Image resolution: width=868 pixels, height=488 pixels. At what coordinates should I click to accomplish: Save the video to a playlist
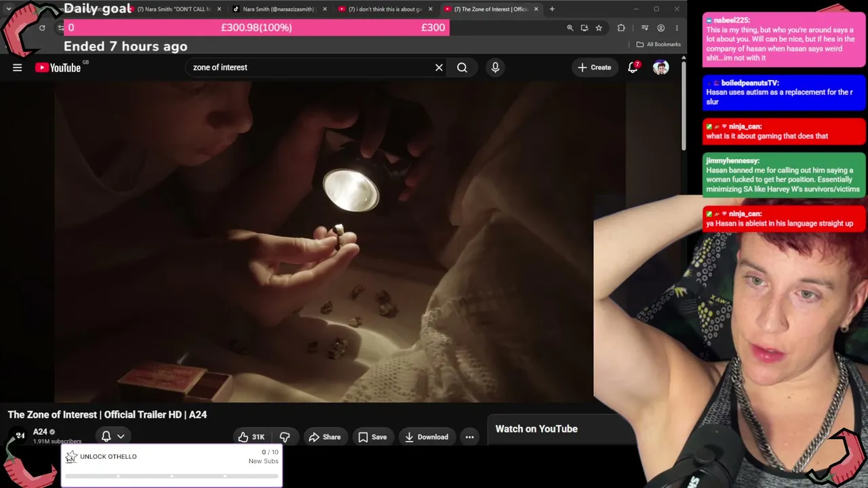[x=372, y=437]
